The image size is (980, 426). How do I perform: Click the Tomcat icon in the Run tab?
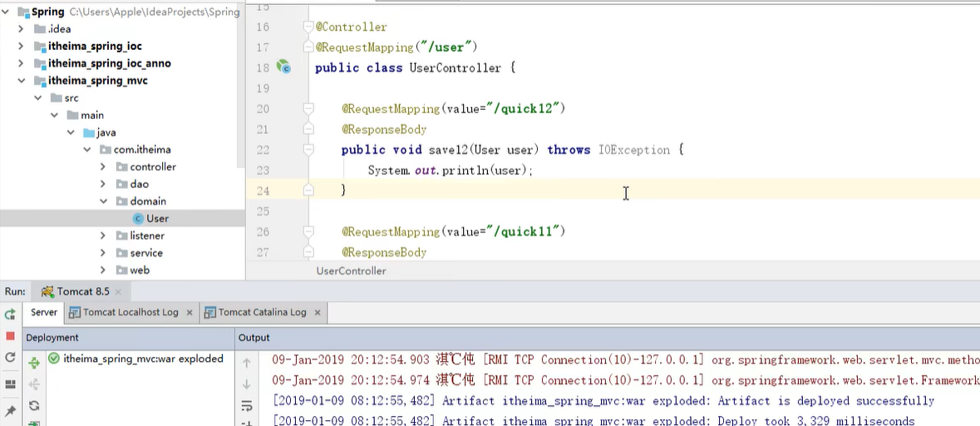point(47,291)
